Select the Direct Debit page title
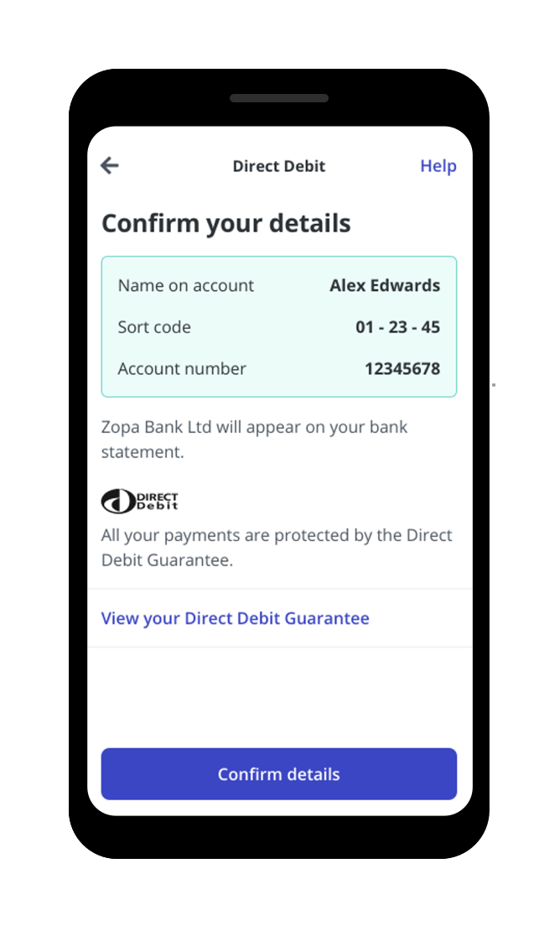This screenshot has height=926, width=560. pyautogui.click(x=278, y=166)
